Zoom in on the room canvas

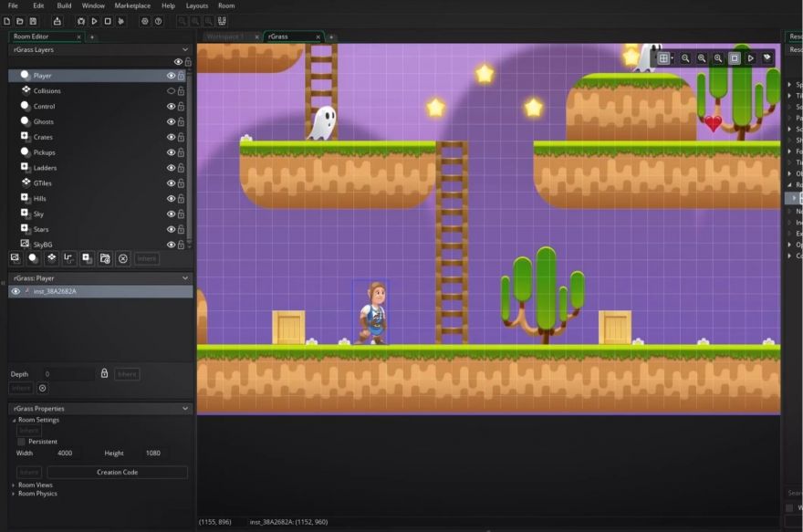pyautogui.click(x=685, y=57)
